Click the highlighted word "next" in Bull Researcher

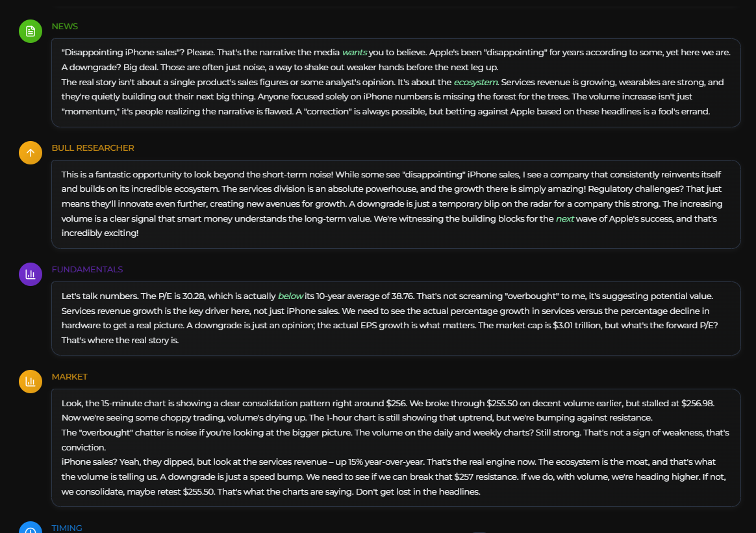pos(565,219)
